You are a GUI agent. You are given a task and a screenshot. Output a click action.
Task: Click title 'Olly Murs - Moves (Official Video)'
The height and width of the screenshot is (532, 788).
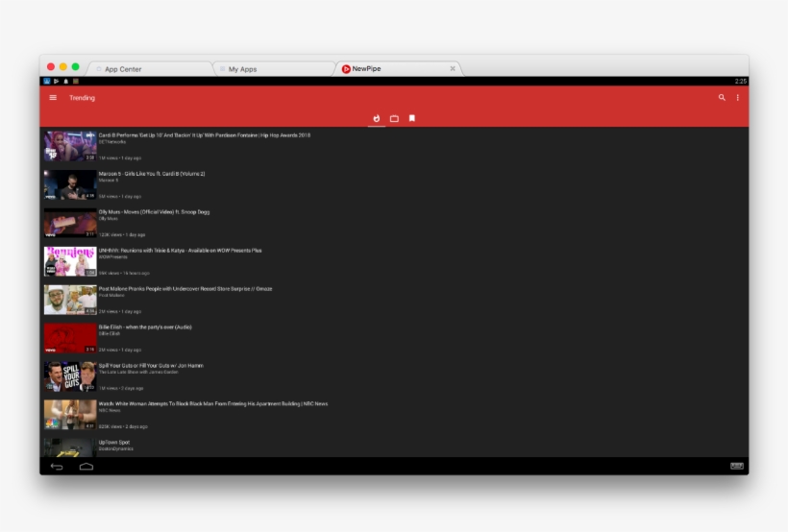(154, 212)
